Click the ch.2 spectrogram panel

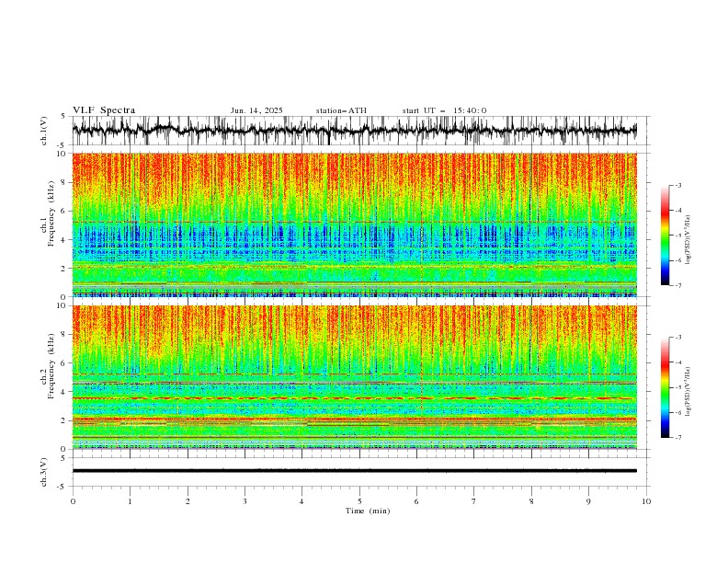(x=355, y=377)
